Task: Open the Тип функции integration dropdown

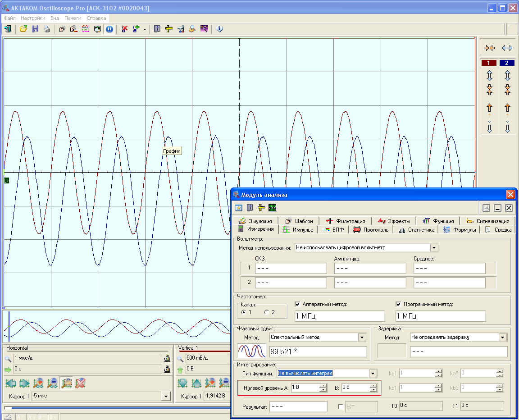Action: (373, 373)
